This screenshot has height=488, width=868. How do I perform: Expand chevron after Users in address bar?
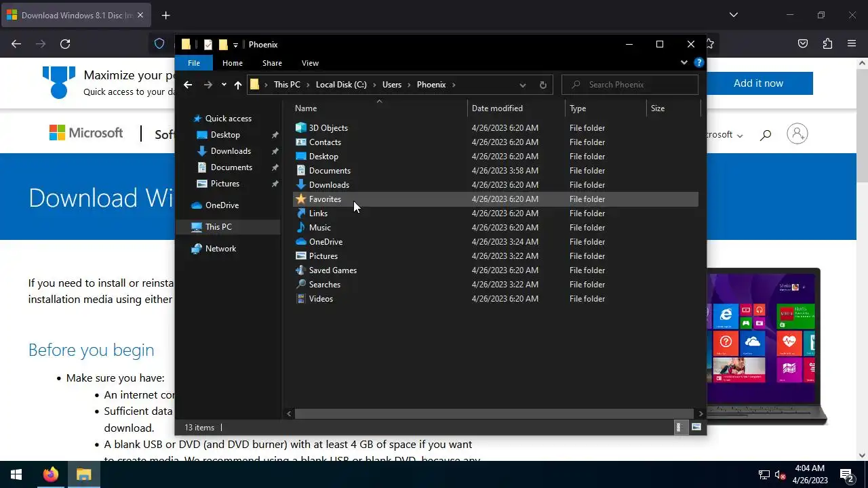click(x=409, y=85)
